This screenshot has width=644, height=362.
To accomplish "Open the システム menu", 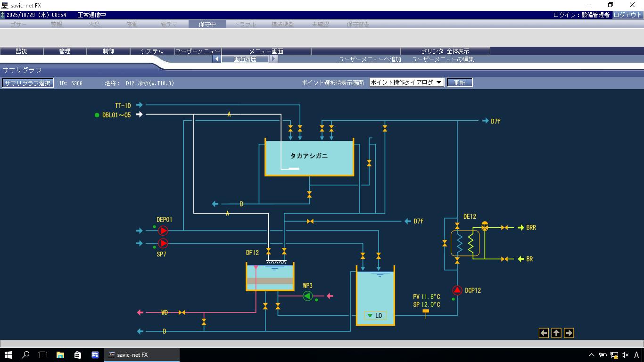I will [x=152, y=51].
